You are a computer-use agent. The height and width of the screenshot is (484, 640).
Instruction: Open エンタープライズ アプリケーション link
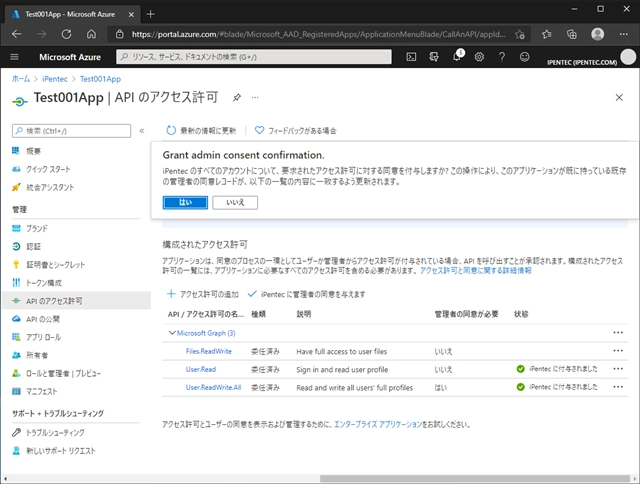coord(378,424)
